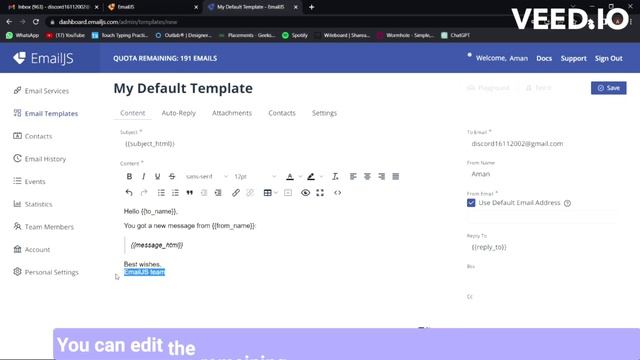Redo the last edit
This screenshot has width=640, height=360.
tap(144, 193)
